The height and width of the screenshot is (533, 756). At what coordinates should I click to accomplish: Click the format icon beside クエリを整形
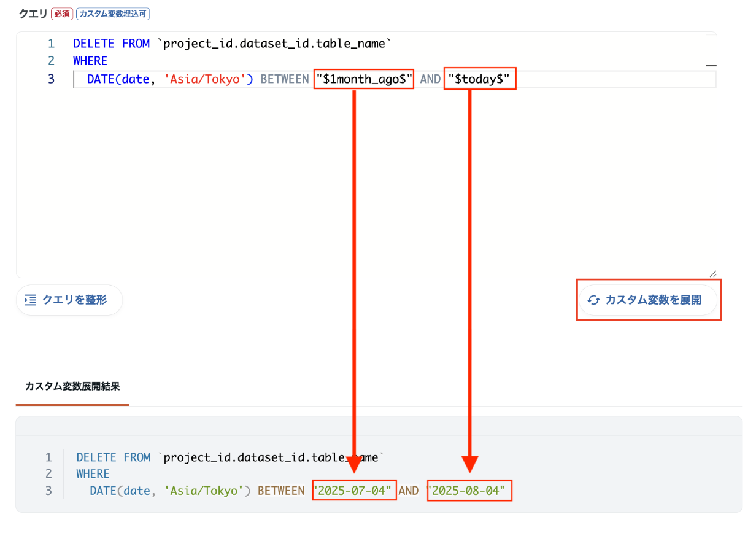[31, 300]
